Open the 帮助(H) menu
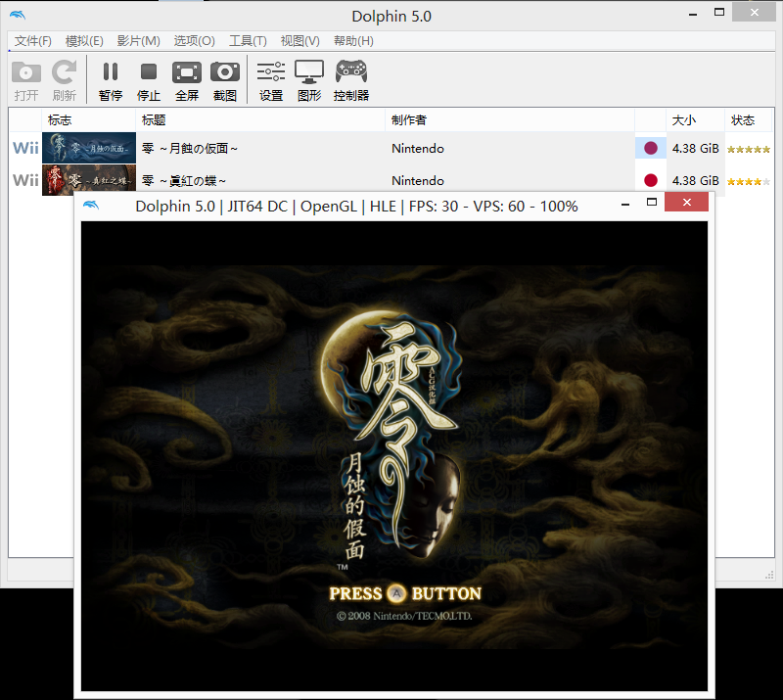 (x=353, y=41)
